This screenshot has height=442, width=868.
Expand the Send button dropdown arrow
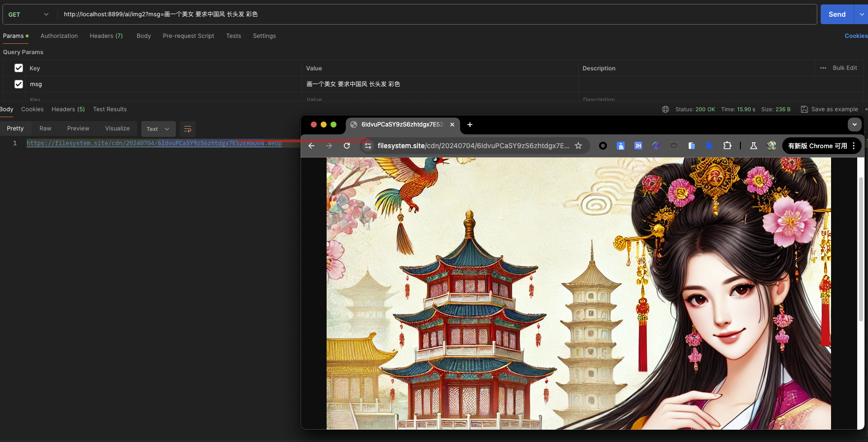861,14
